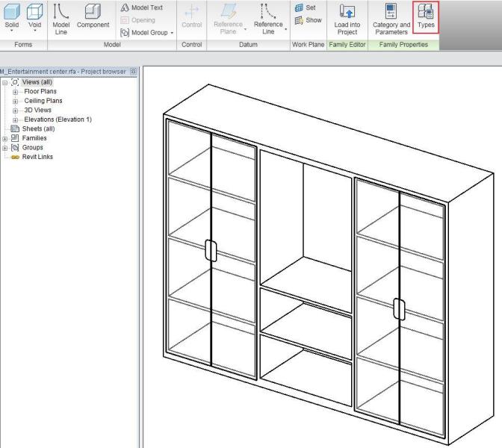Expand the Groups node
The image size is (502, 448).
pos(4,148)
